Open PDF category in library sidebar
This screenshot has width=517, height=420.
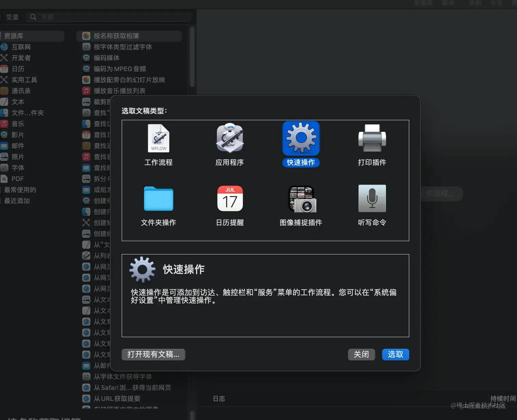(17, 179)
